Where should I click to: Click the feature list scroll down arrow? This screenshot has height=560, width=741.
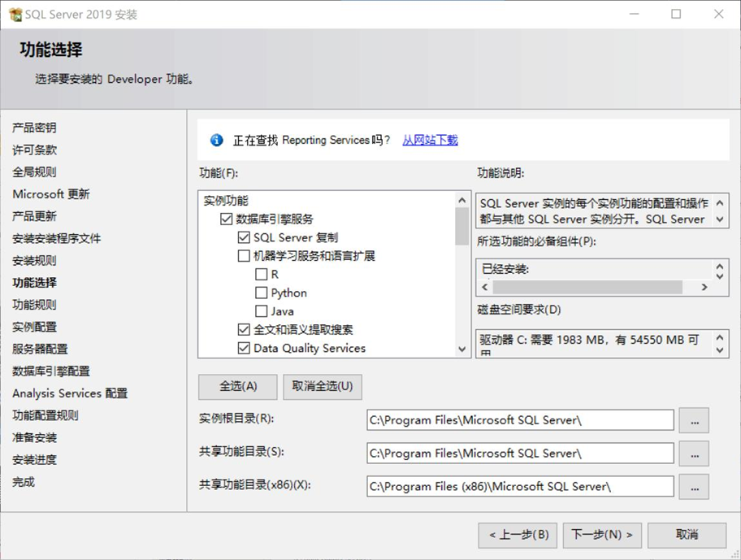462,349
